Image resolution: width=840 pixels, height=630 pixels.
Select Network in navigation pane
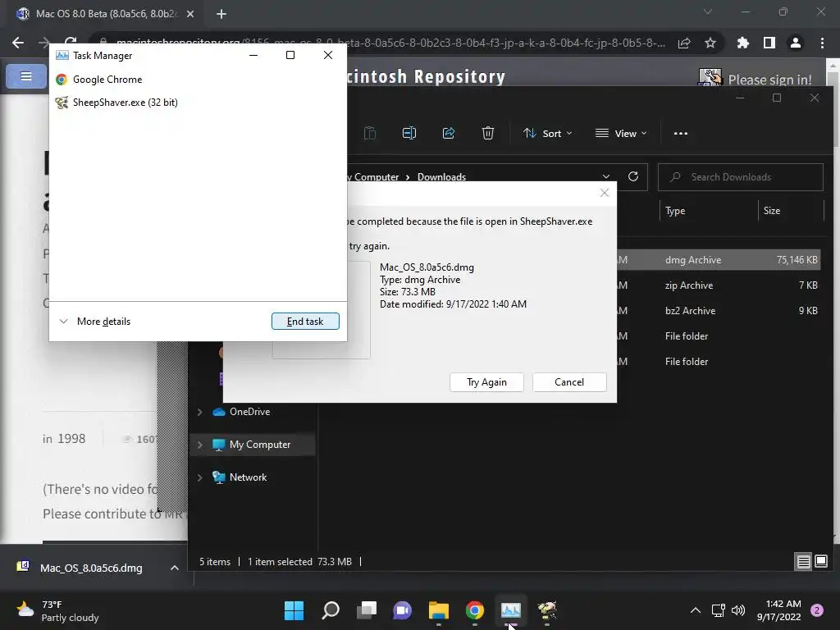tap(240, 477)
